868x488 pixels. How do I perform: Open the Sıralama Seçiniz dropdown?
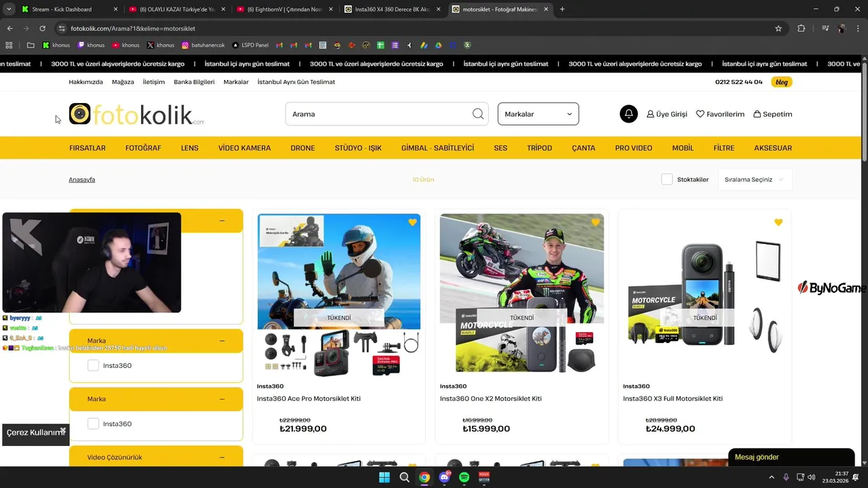click(x=755, y=180)
